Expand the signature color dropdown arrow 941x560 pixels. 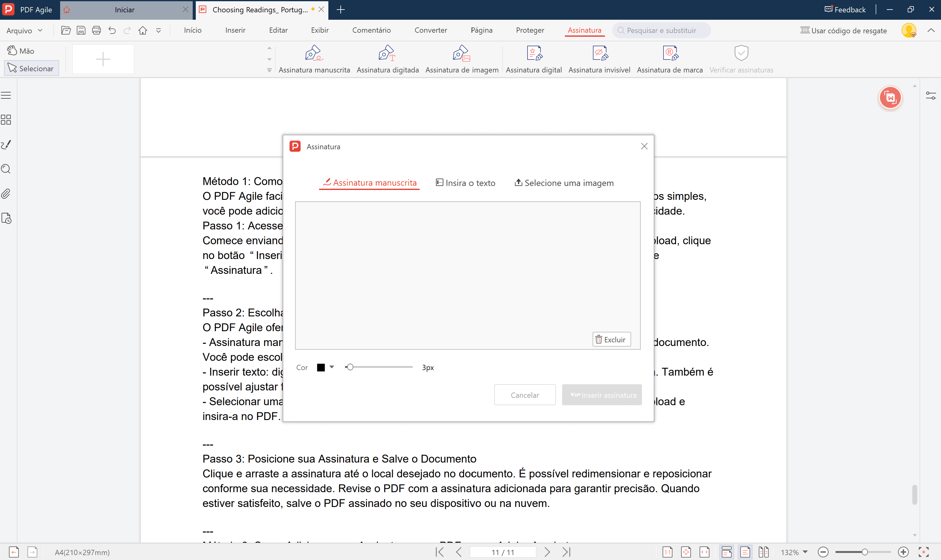pyautogui.click(x=332, y=367)
